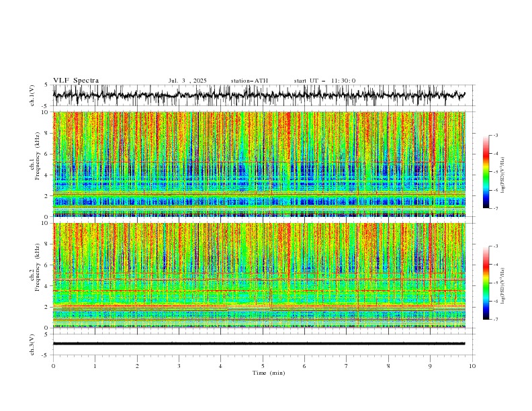532x411 pixels.
Task: Click time-axis tick label "3"
Action: coord(179,366)
